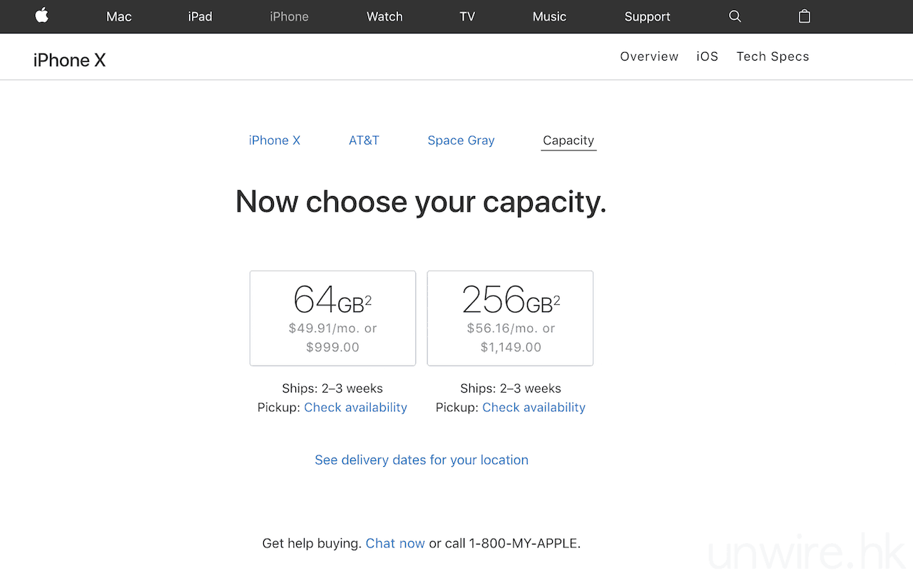This screenshot has width=913, height=588.
Task: Open the Music navigation item
Action: pos(549,17)
